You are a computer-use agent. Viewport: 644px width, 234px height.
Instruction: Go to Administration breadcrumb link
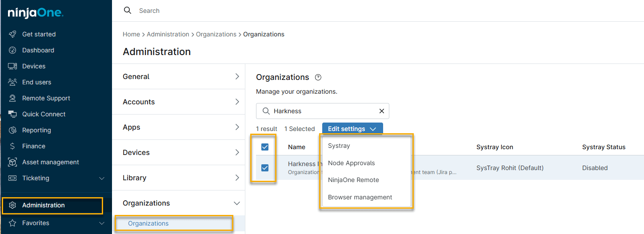(x=168, y=34)
